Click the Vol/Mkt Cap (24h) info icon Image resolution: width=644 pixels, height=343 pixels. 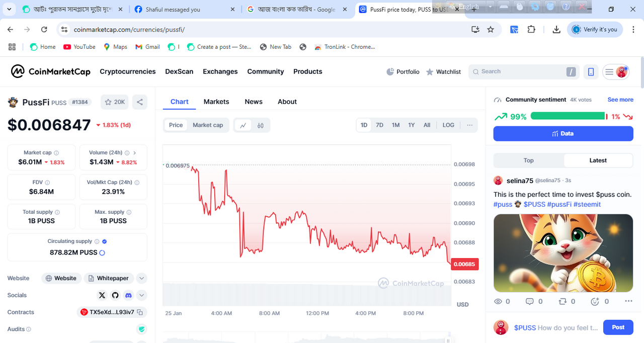click(x=137, y=183)
